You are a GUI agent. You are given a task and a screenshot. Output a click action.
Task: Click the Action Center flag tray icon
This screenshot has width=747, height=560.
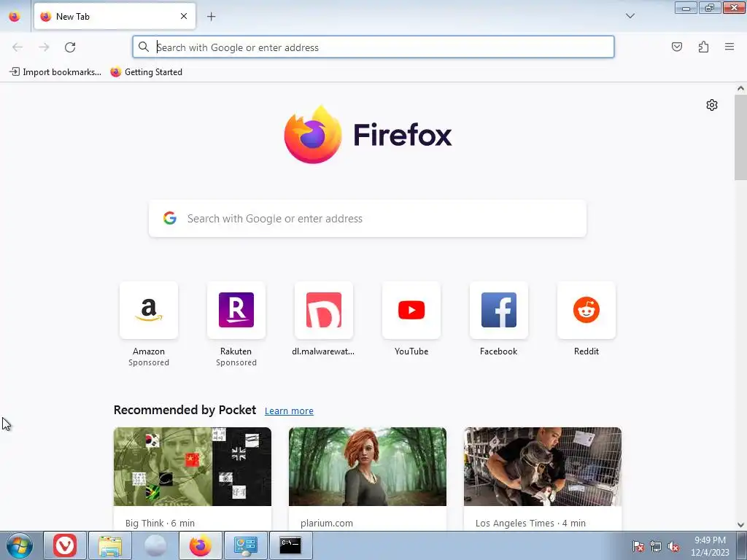coord(638,546)
